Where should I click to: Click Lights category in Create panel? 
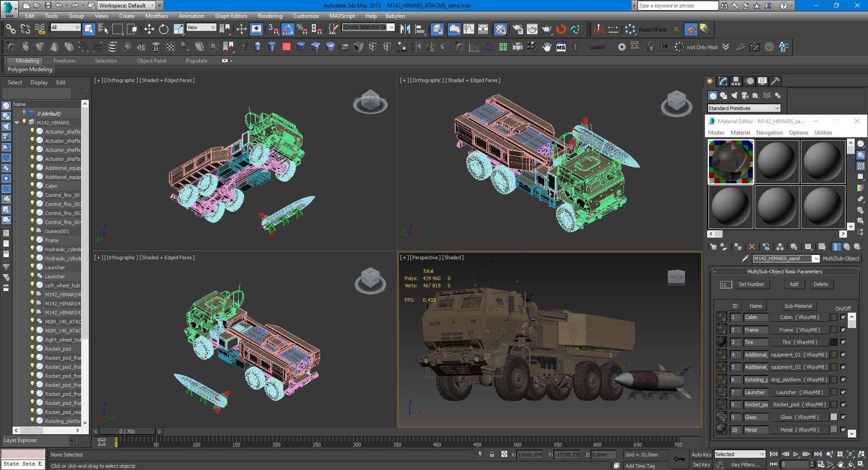click(734, 95)
